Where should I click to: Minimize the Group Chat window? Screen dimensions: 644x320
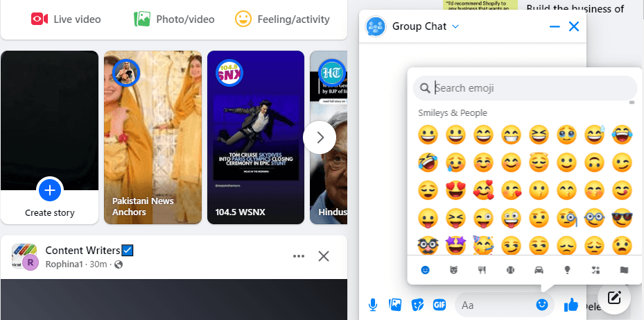tap(555, 27)
